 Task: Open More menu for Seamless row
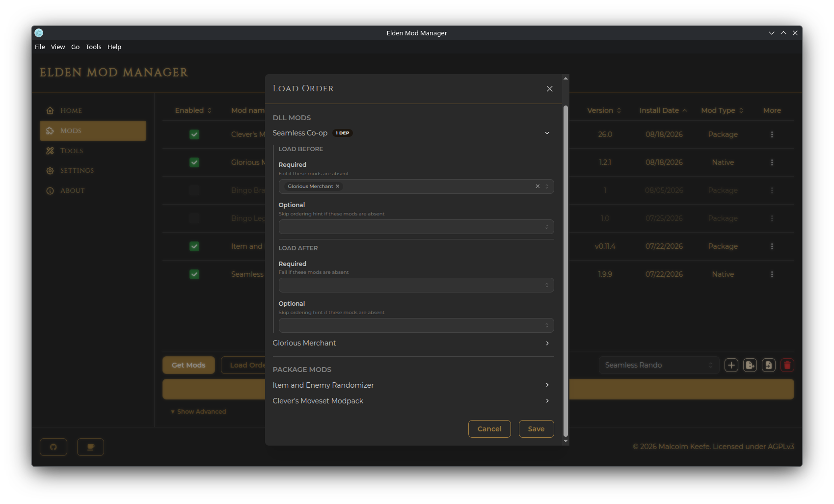772,274
